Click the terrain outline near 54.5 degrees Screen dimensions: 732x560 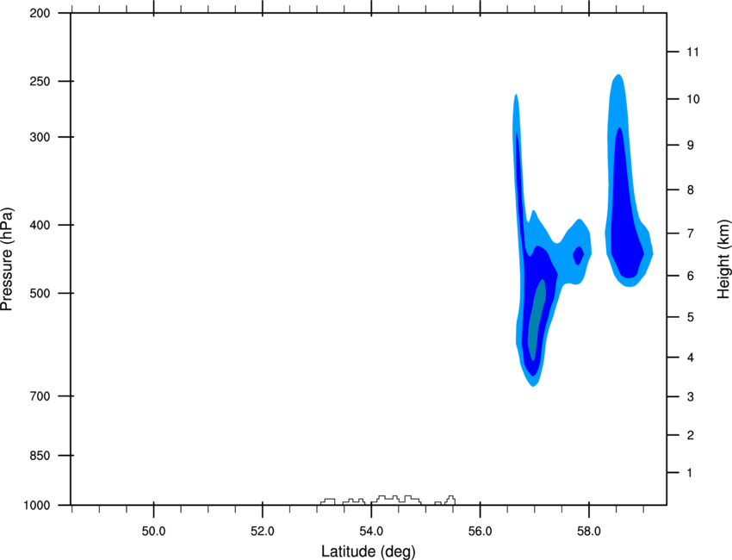tap(397, 500)
